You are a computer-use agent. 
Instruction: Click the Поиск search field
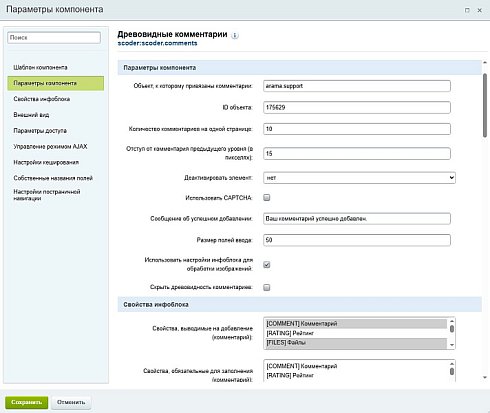(x=54, y=37)
